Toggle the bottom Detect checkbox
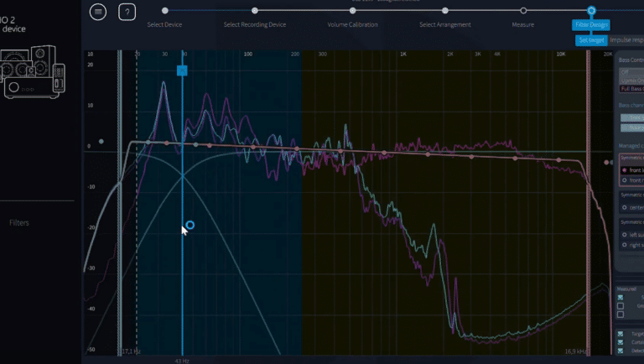The image size is (644, 364). point(621,351)
